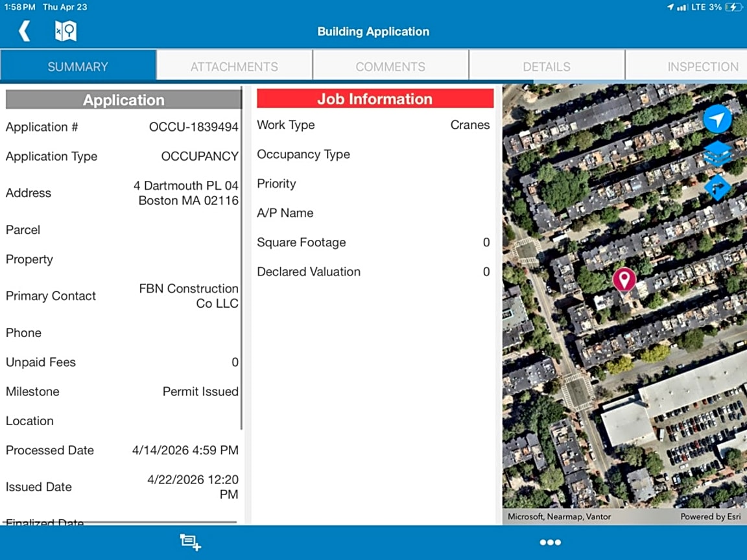Open the Comments tab
The height and width of the screenshot is (560, 747).
[390, 66]
